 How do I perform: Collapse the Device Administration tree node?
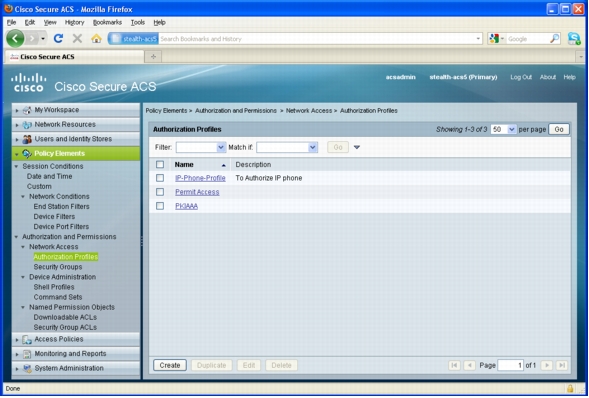23,277
